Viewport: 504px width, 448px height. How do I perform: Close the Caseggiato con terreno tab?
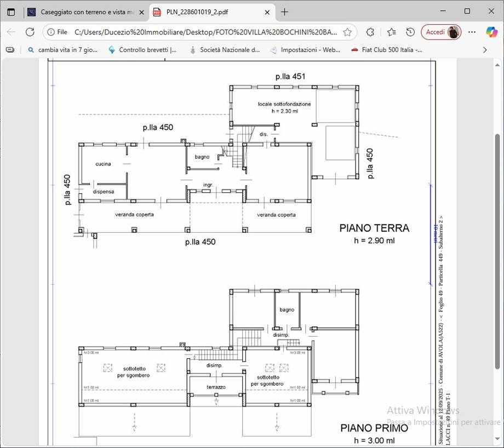click(142, 12)
